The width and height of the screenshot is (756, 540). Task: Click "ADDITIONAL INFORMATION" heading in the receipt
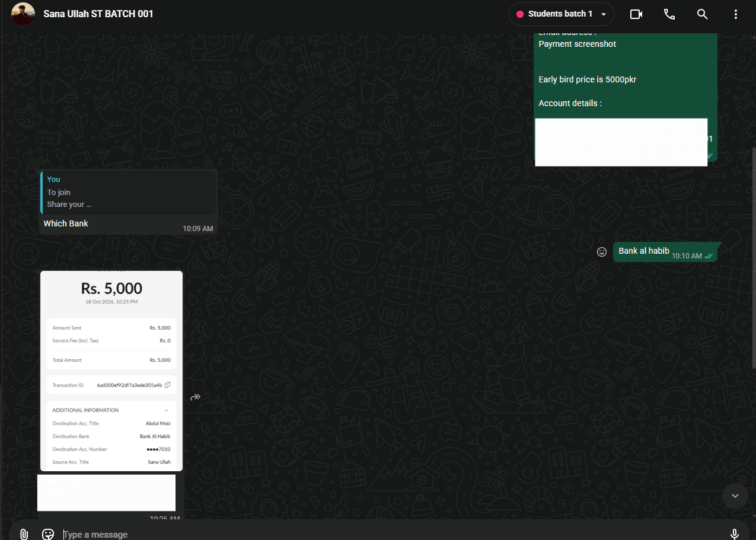(85, 410)
